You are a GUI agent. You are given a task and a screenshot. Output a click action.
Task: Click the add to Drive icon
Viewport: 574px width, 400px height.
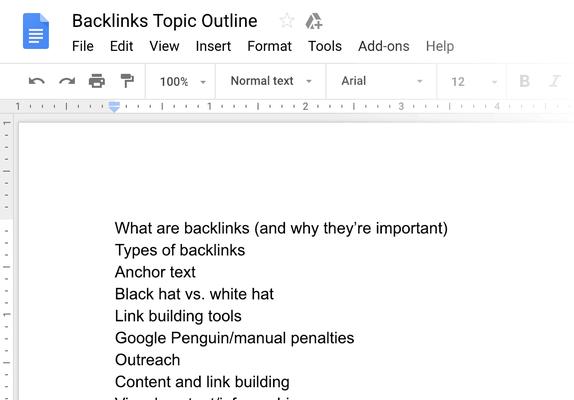(x=314, y=21)
